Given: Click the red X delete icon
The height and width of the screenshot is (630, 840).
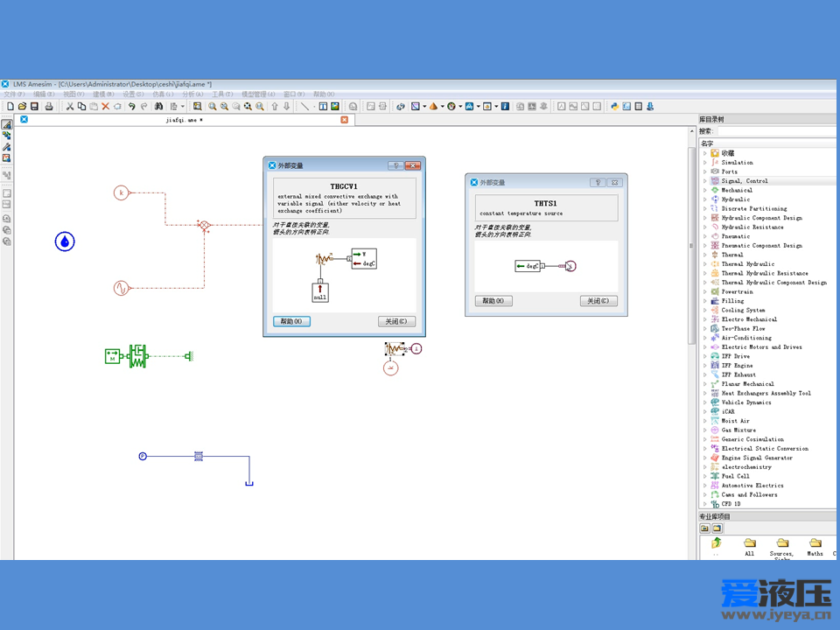Looking at the screenshot, I should tap(105, 106).
